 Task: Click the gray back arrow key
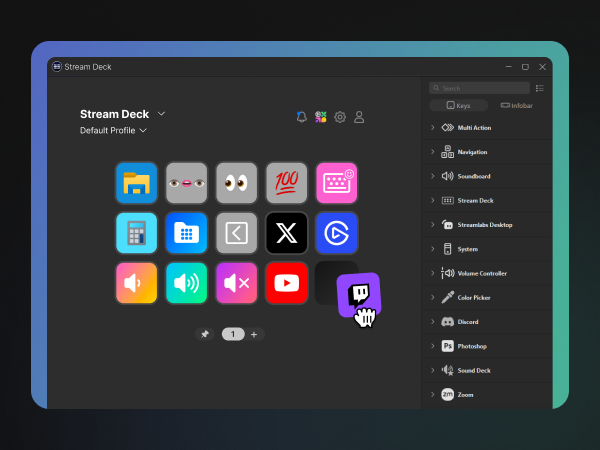click(x=236, y=233)
